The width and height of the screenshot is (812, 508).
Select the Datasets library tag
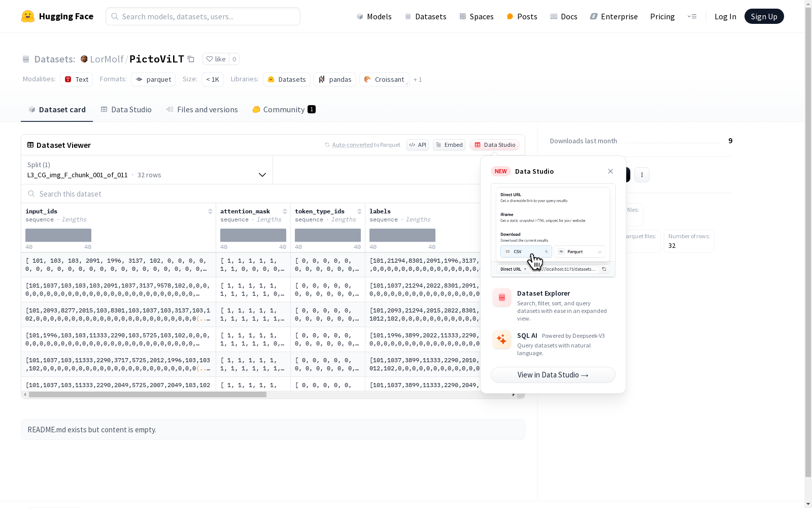click(x=287, y=79)
